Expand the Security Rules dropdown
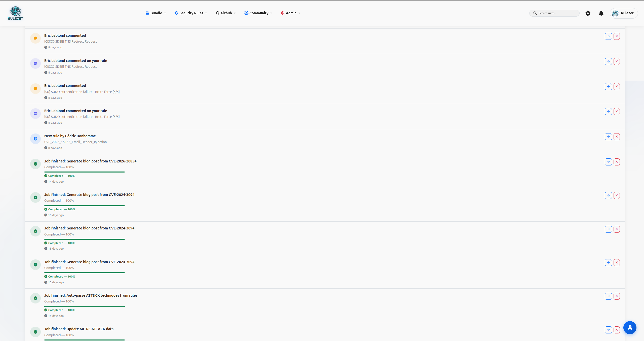Viewport: 644px width, 341px height. [x=191, y=13]
